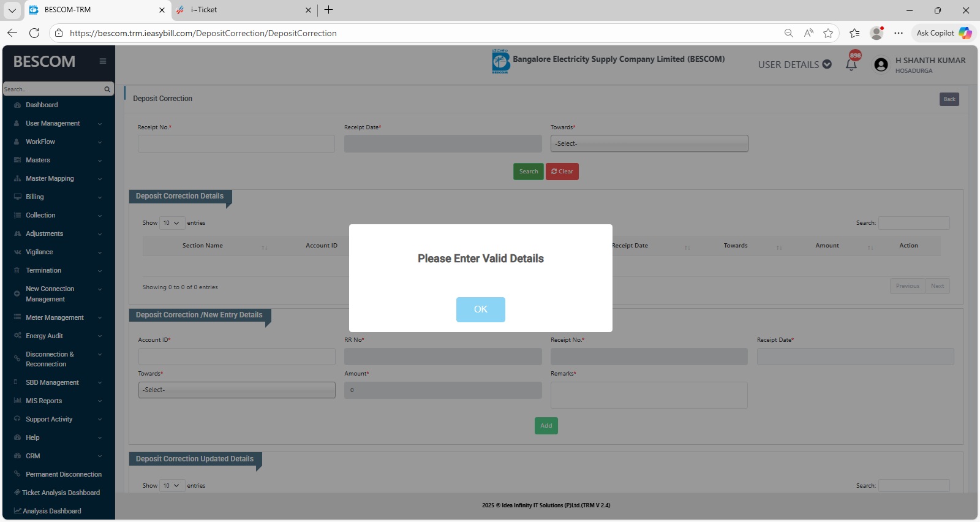Click the Remarks text area

649,395
